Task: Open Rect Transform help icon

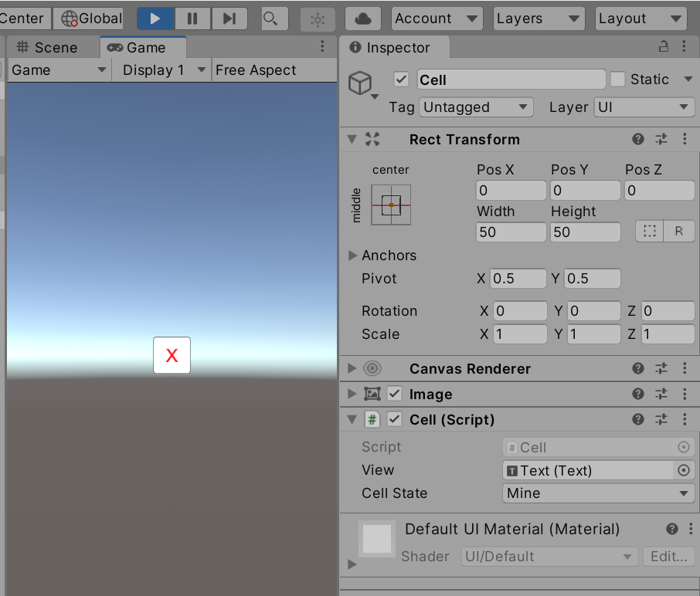Action: coord(638,139)
